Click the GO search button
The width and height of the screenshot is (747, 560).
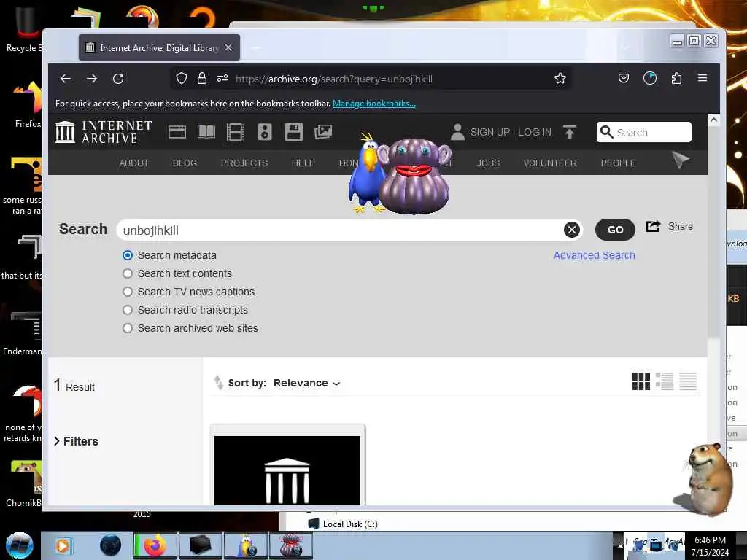[615, 230]
